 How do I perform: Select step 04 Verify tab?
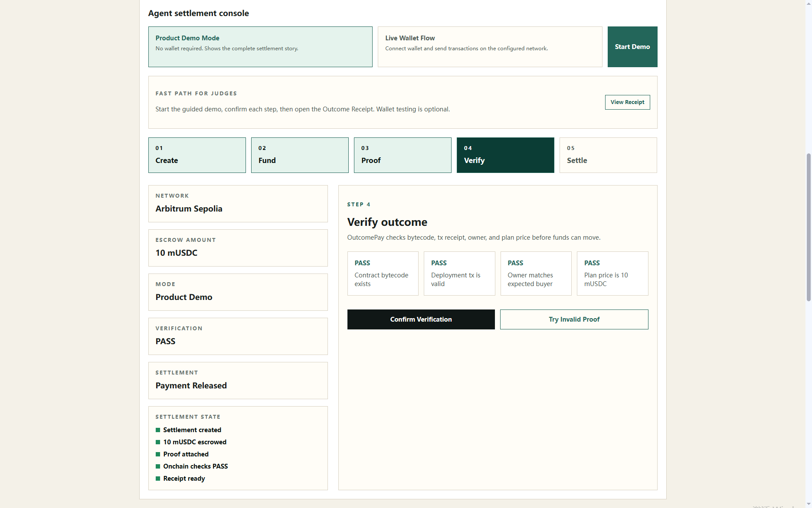(505, 155)
